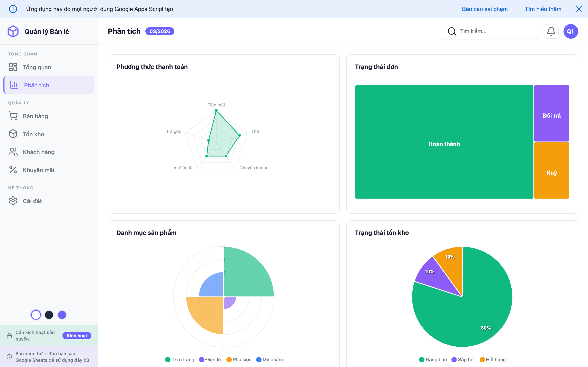Click the Quản lý Bán lẻ cube logo
The image size is (588, 367).
tap(13, 31)
